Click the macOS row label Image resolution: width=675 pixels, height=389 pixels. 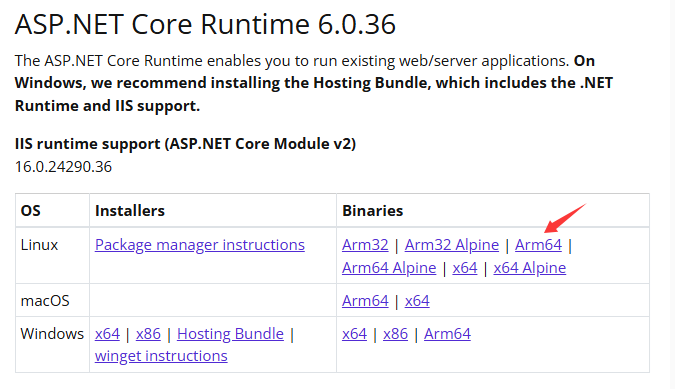pyautogui.click(x=45, y=300)
